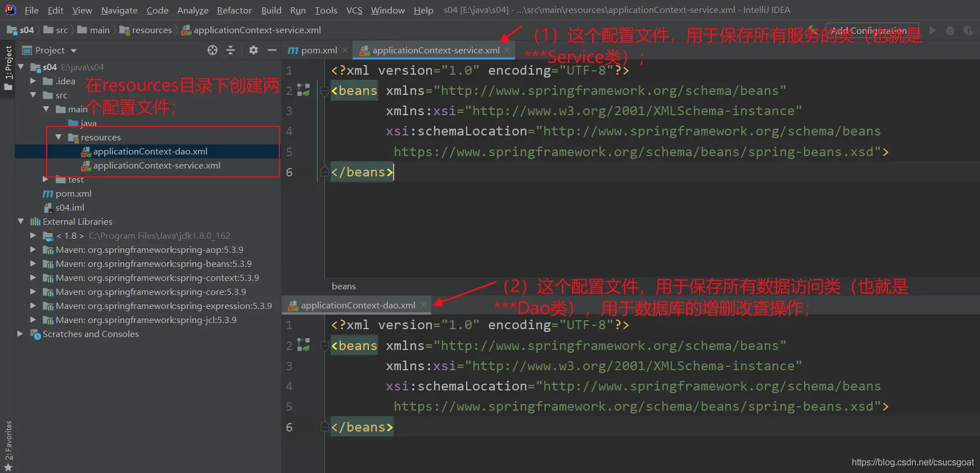Click the Add Configuration button
This screenshot has height=473, width=980.
pyautogui.click(x=871, y=30)
